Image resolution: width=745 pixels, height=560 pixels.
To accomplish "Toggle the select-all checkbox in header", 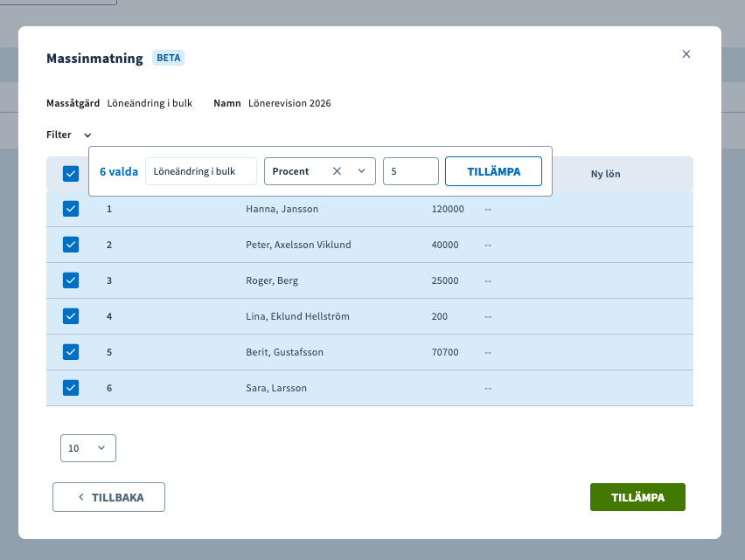I will 71,174.
